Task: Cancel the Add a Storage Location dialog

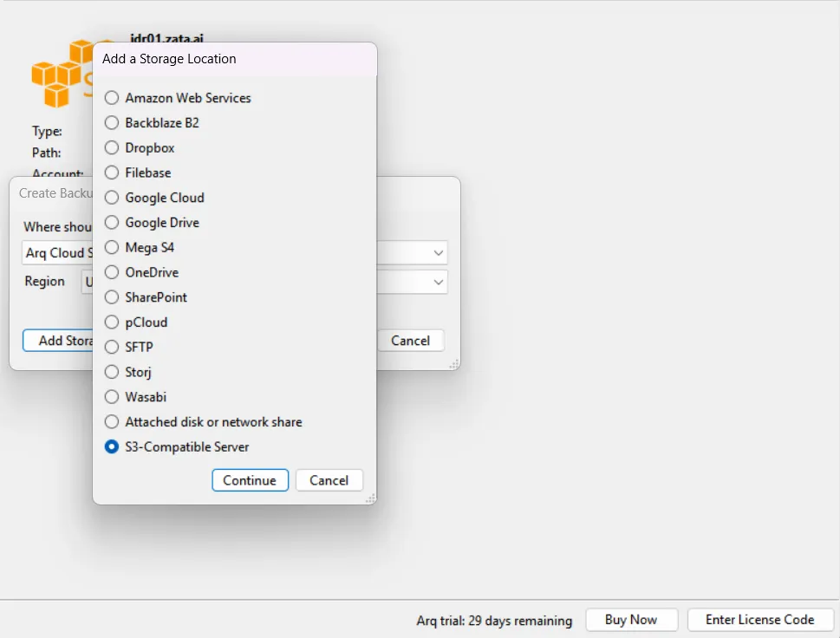Action: click(x=329, y=480)
